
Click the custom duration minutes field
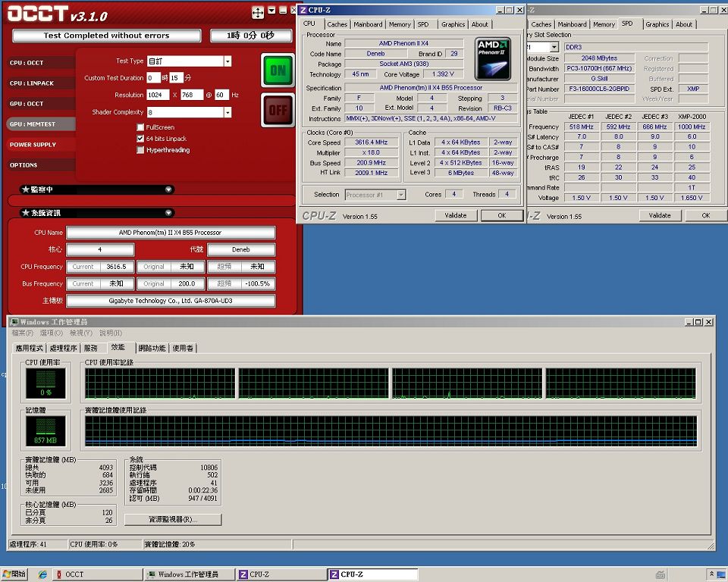tap(176, 78)
